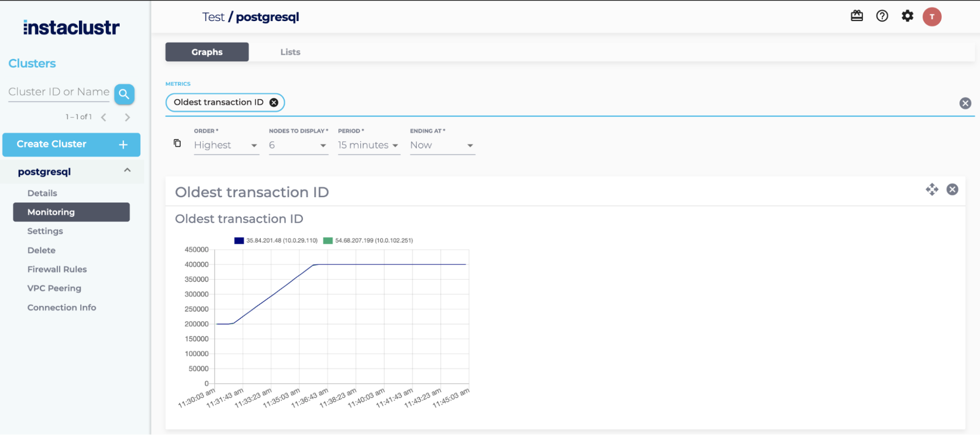
Task: Open the Order dropdown showing Highest
Action: (x=226, y=146)
